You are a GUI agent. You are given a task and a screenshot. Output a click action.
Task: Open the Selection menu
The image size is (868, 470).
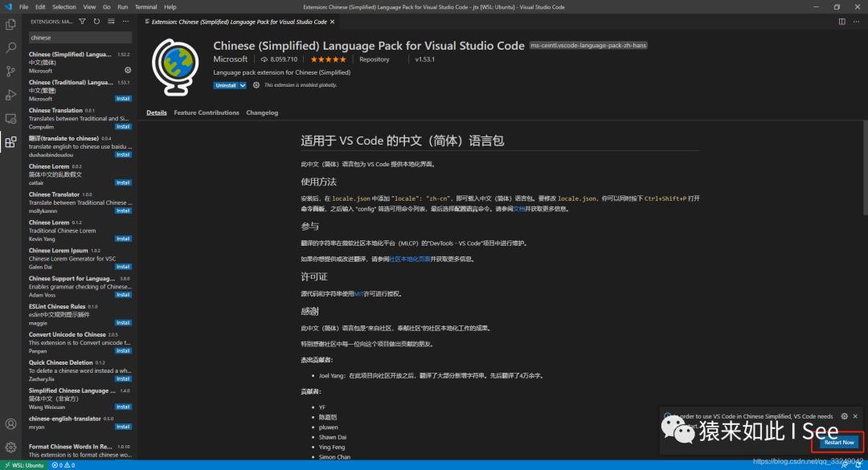[x=64, y=7]
